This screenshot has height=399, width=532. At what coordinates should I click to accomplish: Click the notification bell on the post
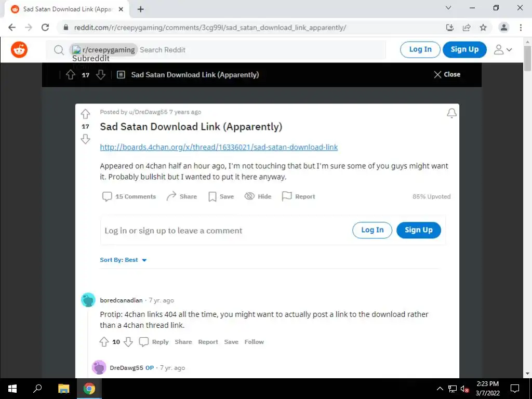[451, 113]
